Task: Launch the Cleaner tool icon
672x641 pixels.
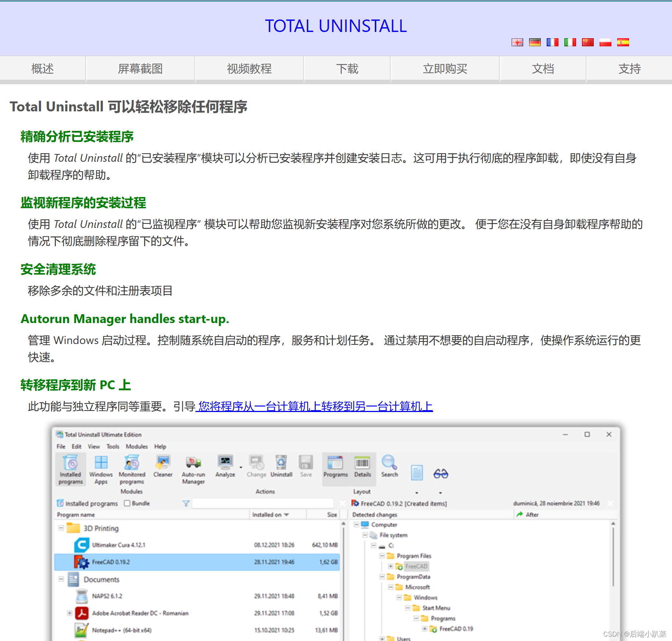Action: click(163, 466)
